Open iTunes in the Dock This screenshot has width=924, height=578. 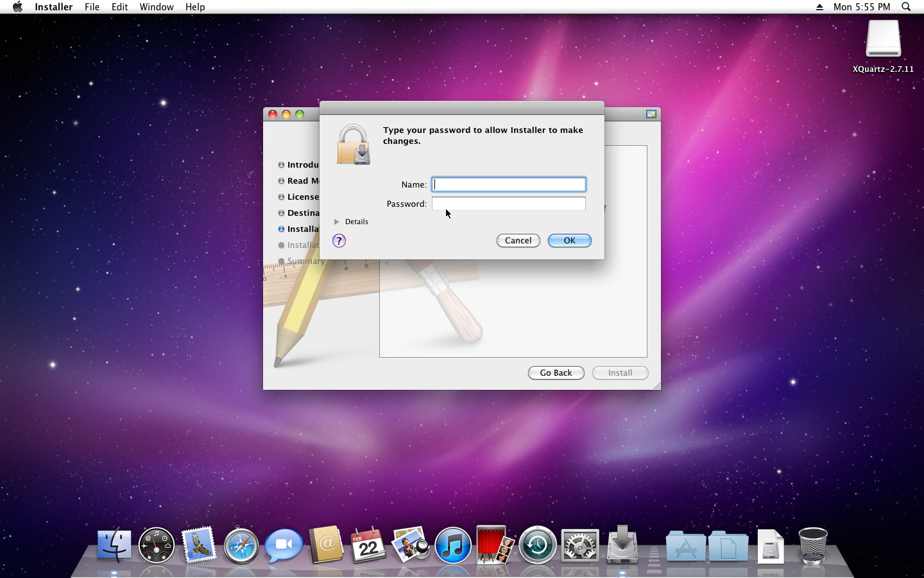coord(453,546)
